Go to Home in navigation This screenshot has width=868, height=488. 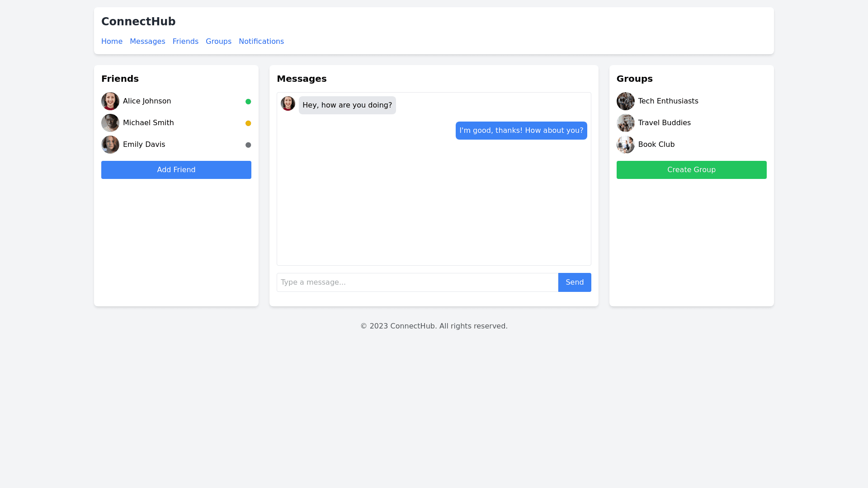[112, 42]
